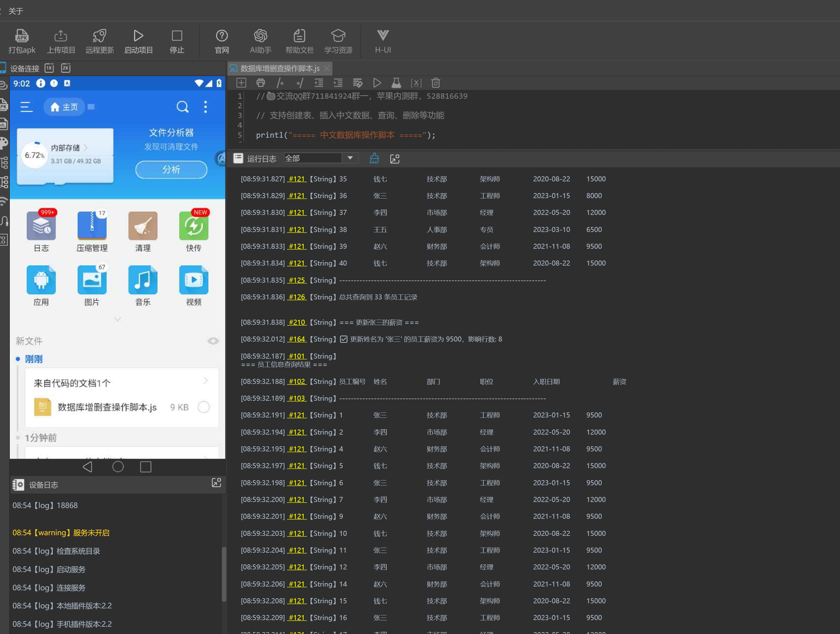The height and width of the screenshot is (634, 840).
Task: Expand 来自代码的文档1个 arrow
Action: tap(205, 381)
